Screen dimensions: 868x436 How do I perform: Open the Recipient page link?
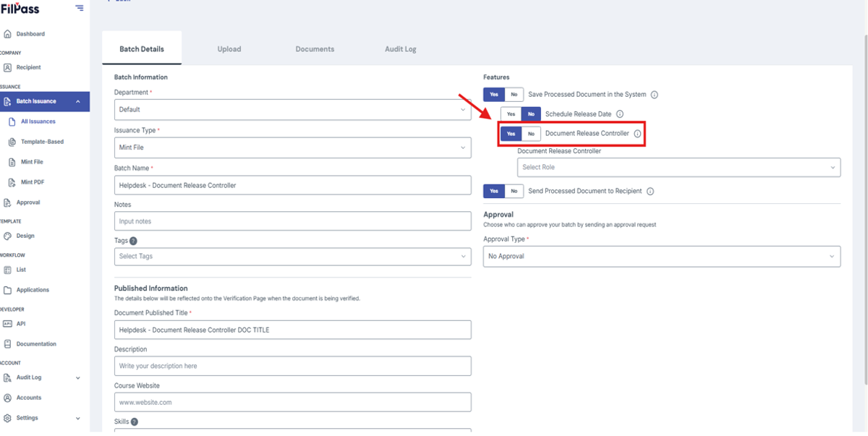click(29, 67)
